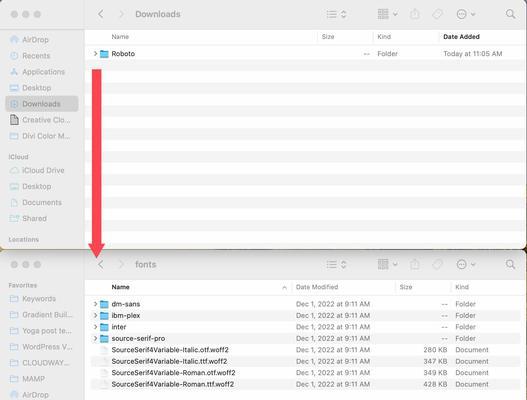
Task: Click the back arrow in fonts window
Action: (x=100, y=265)
